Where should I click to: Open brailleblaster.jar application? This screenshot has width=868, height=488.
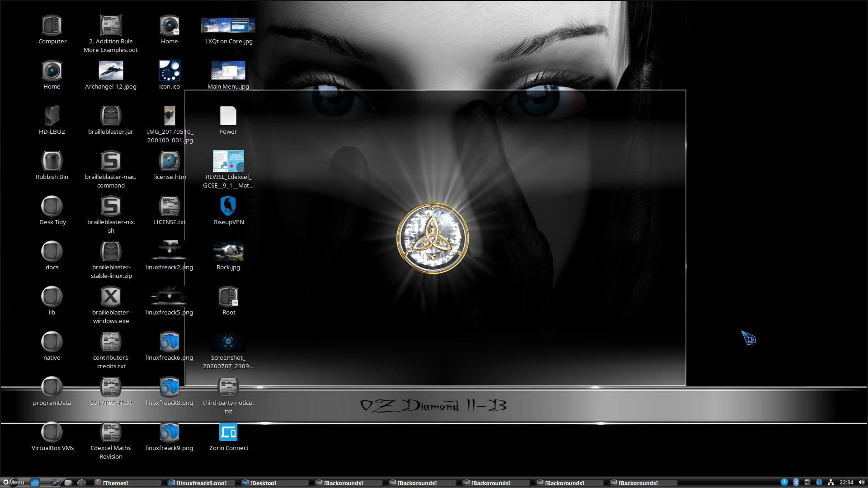110,115
